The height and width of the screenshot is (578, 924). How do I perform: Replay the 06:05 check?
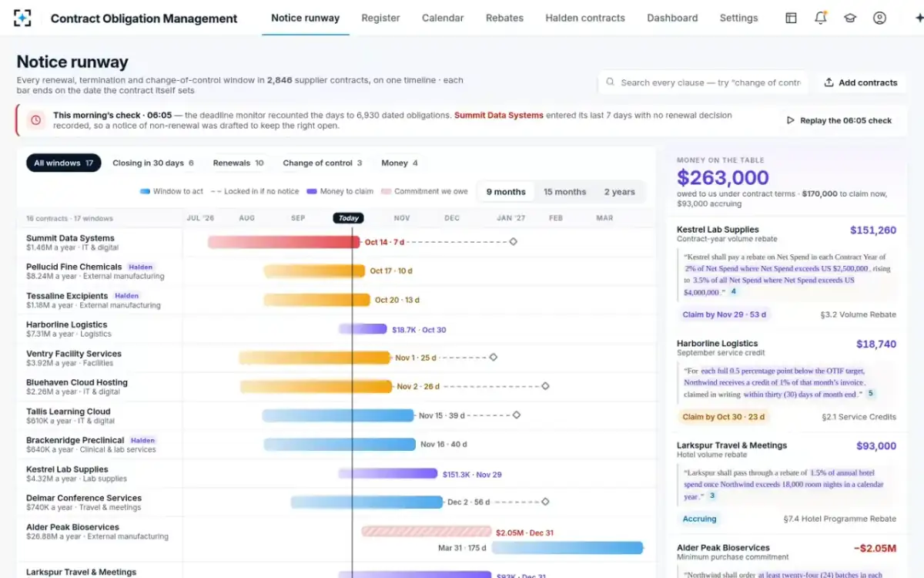tap(839, 120)
